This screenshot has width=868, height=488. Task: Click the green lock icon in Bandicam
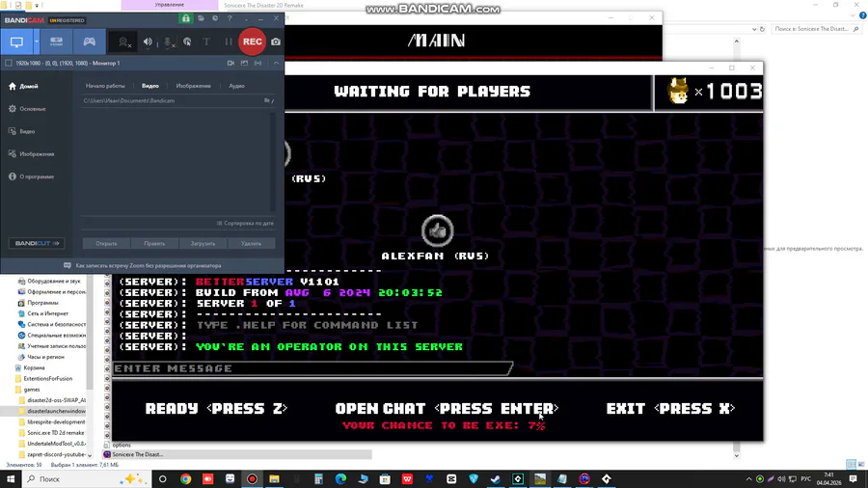click(x=186, y=19)
